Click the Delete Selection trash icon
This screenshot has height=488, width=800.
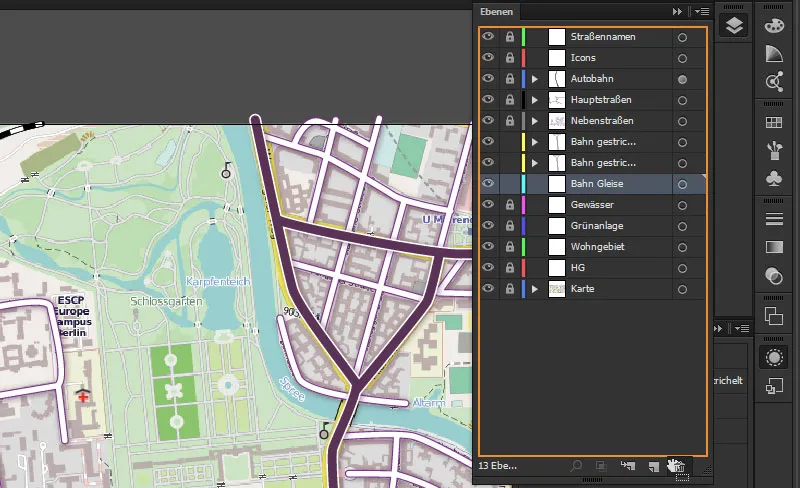click(679, 466)
